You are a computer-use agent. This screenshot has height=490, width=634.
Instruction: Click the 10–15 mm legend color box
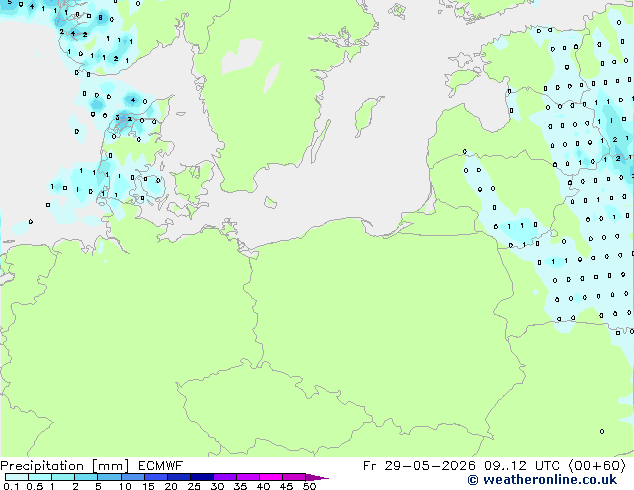point(132,477)
